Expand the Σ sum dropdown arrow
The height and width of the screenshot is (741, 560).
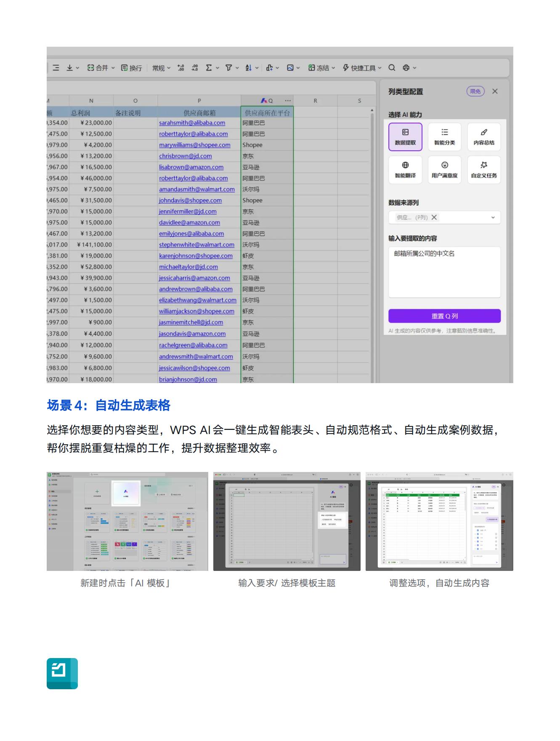click(x=218, y=68)
